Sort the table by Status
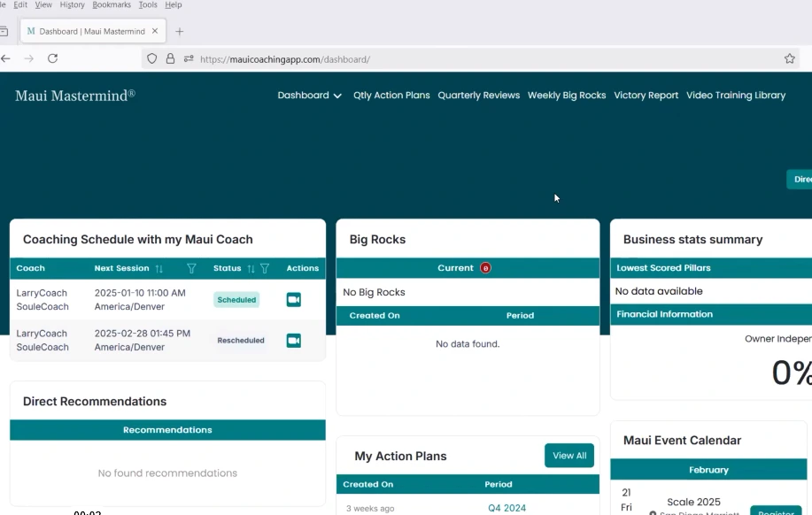Viewport: 812px width, 515px height. pyautogui.click(x=251, y=268)
